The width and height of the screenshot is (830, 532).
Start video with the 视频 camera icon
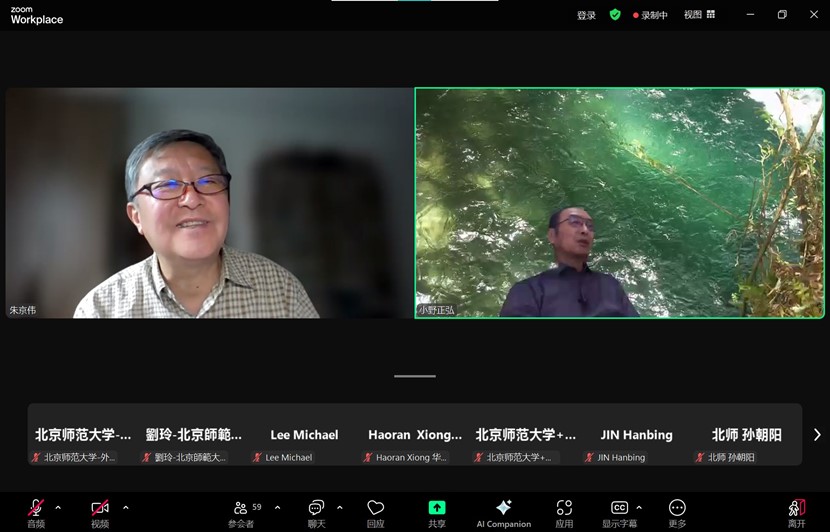100,508
